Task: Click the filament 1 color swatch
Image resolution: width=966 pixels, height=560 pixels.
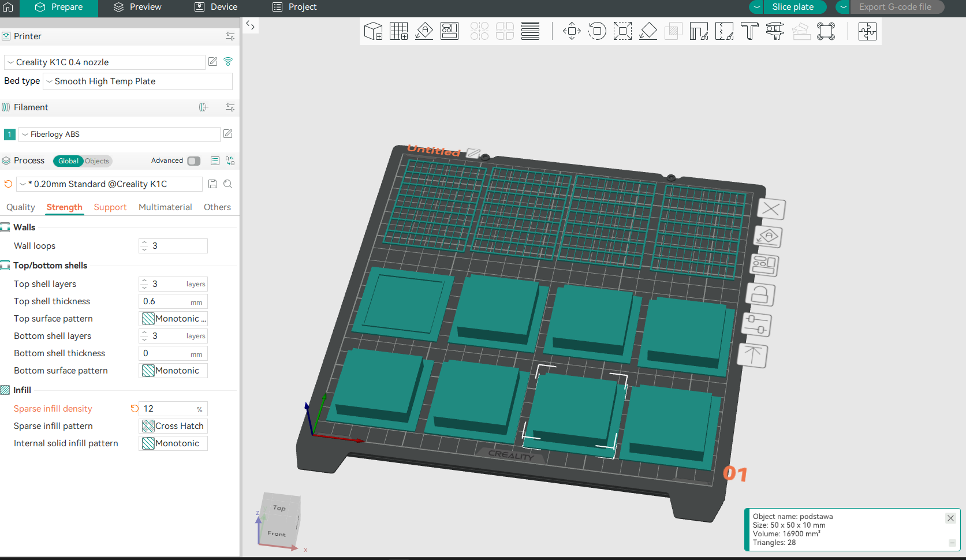Action: 10,135
